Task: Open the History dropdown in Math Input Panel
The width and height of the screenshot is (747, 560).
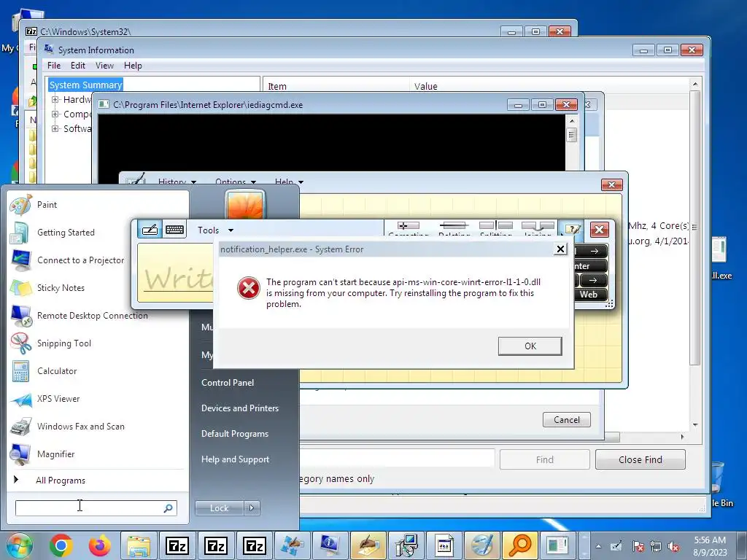Action: [177, 182]
